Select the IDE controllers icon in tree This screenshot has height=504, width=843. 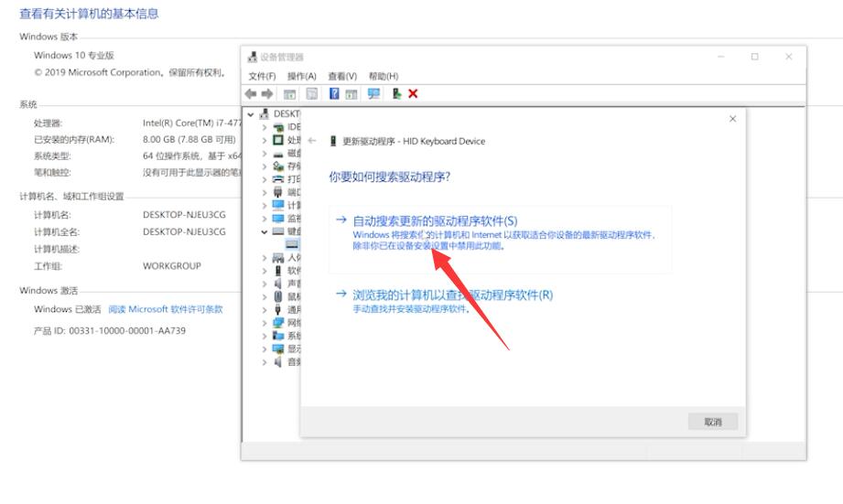click(x=278, y=127)
